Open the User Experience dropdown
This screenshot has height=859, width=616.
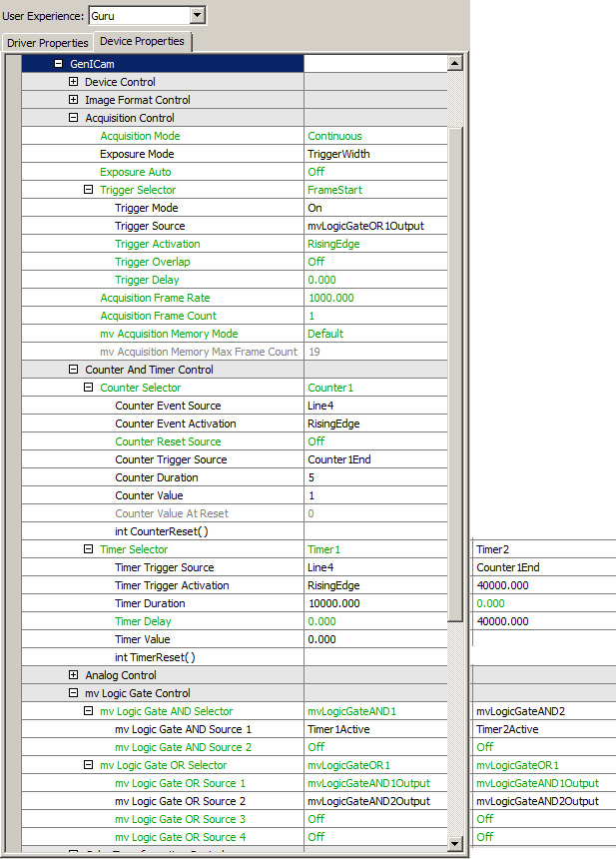click(197, 15)
